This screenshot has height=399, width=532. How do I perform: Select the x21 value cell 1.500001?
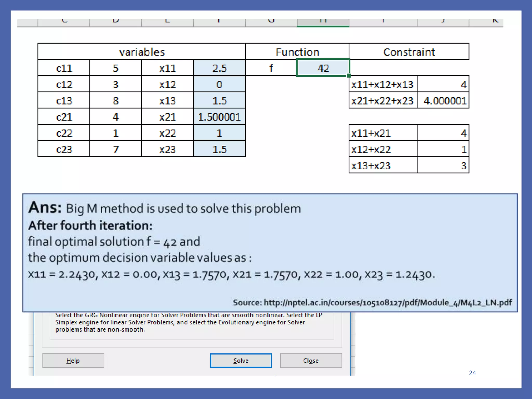(x=220, y=117)
